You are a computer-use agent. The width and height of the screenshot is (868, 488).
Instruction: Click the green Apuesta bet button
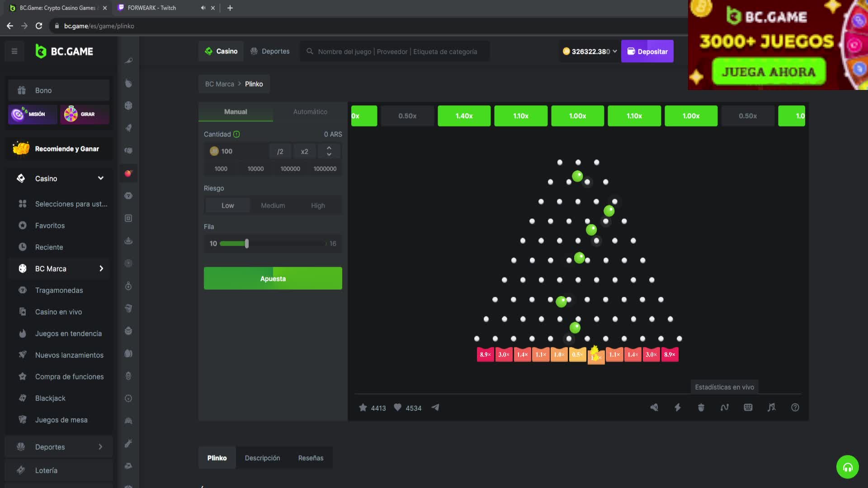[x=273, y=278]
